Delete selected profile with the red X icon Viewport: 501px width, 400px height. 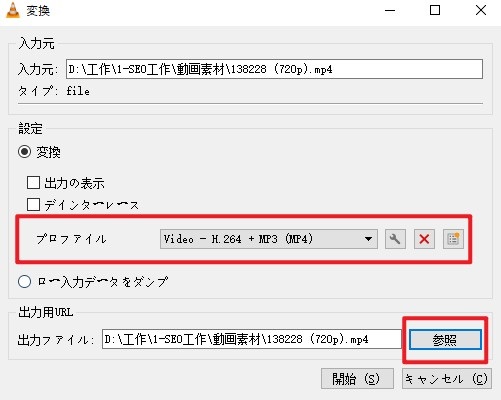[424, 239]
